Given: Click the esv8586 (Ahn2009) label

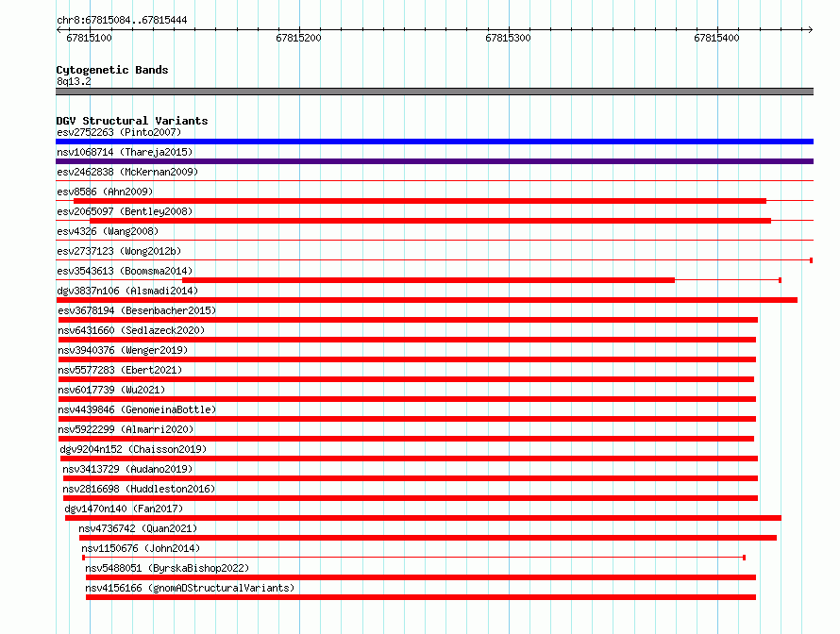Looking at the screenshot, I should [x=105, y=192].
